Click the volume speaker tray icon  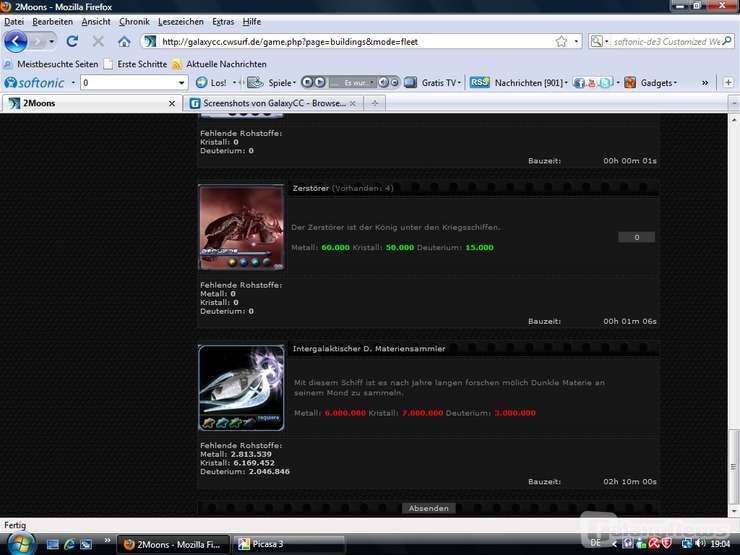click(x=700, y=543)
